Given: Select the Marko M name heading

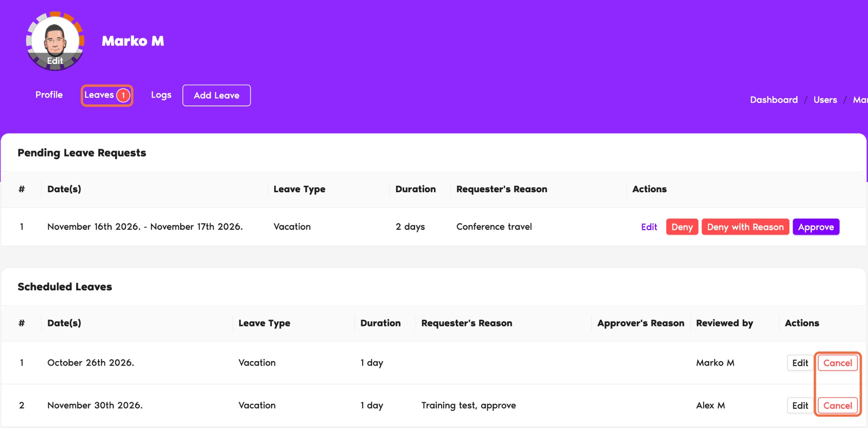Looking at the screenshot, I should point(133,41).
